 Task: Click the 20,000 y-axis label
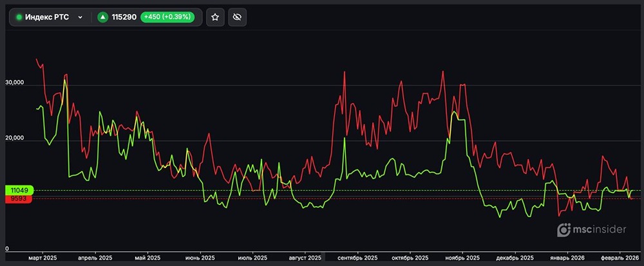(x=14, y=138)
